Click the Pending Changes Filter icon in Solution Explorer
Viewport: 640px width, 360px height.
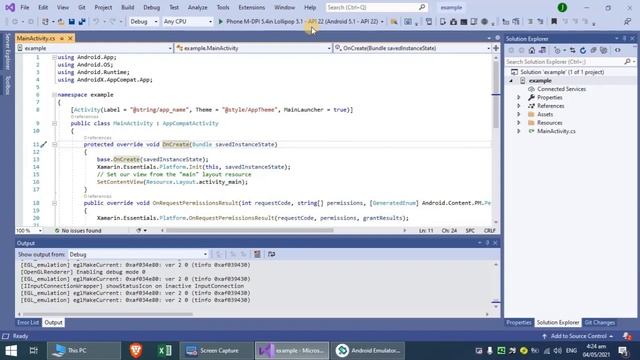click(x=558, y=51)
